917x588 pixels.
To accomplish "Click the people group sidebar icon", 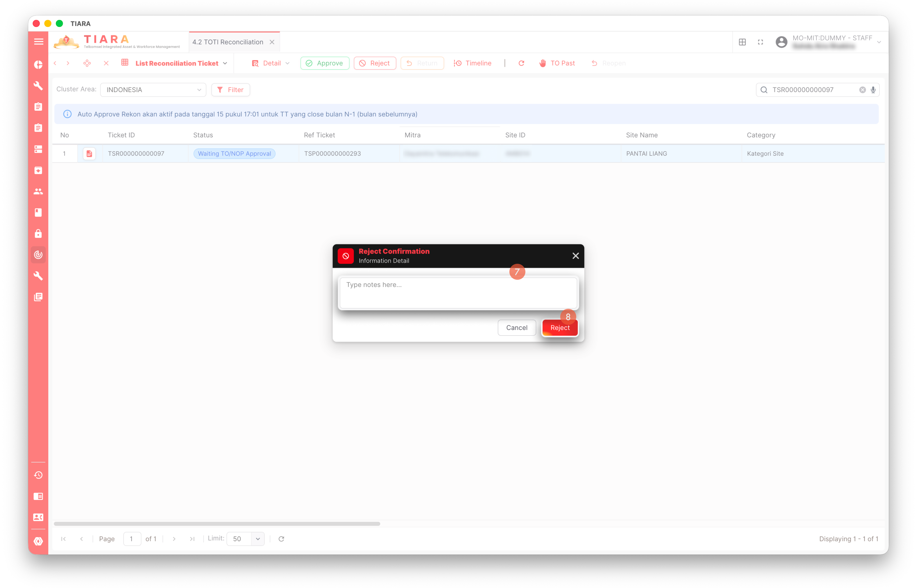I will 38,191.
